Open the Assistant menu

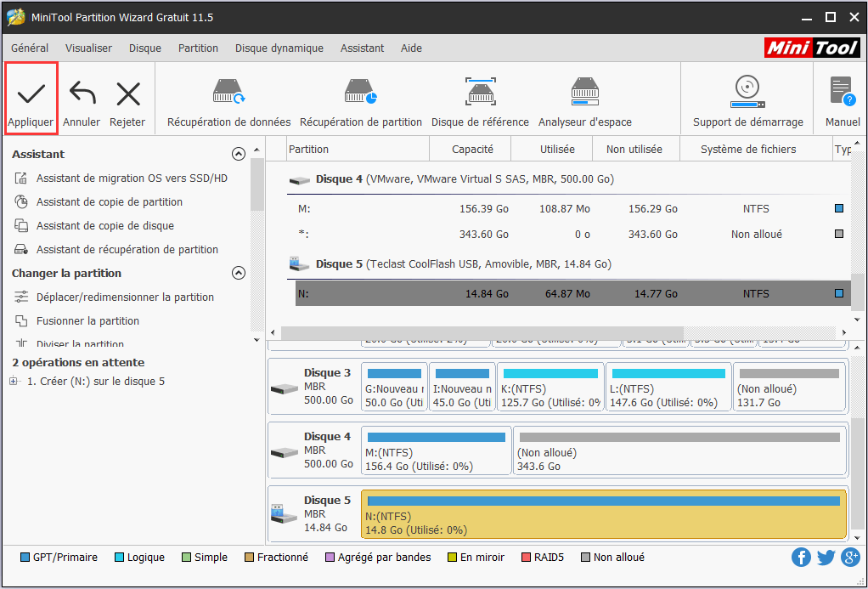pos(362,48)
